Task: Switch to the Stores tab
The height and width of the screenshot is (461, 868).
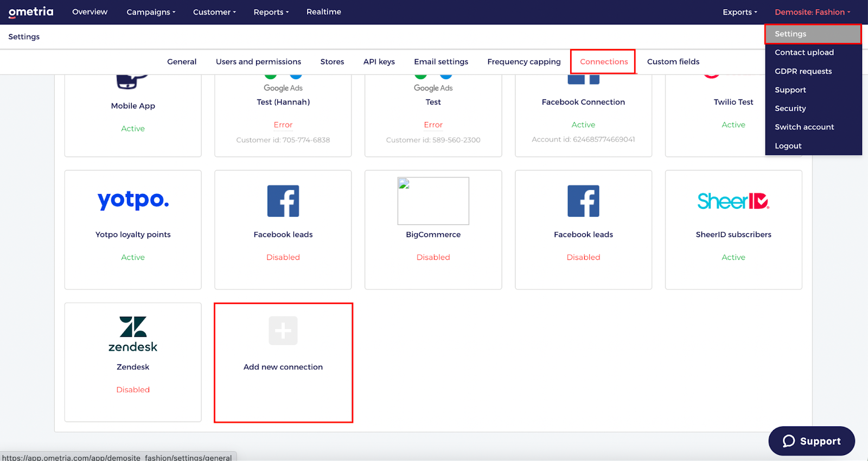Action: 332,62
